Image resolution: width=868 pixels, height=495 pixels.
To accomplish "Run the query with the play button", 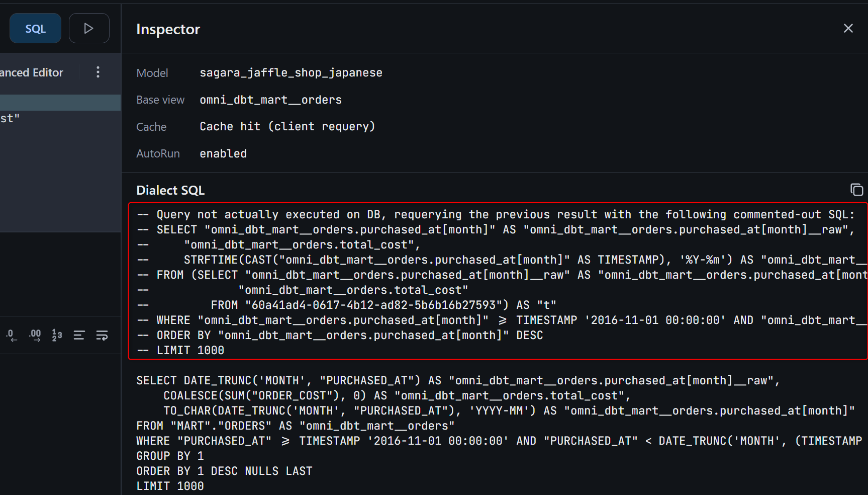I will pyautogui.click(x=89, y=28).
